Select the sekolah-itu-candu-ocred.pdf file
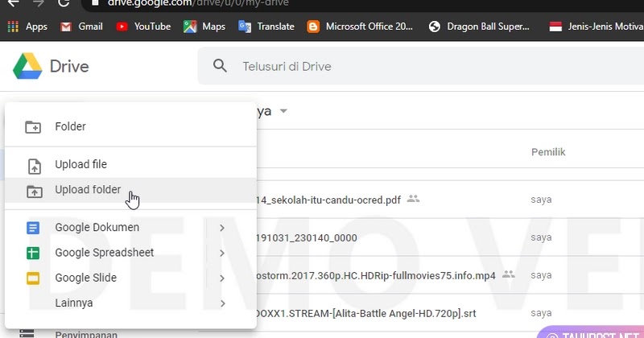 328,200
